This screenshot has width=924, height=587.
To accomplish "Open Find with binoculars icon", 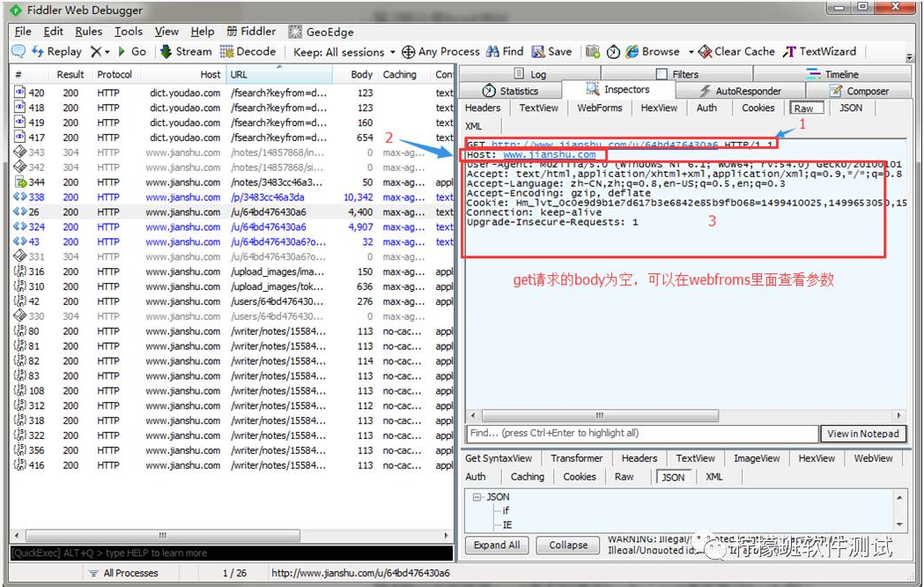I will 505,52.
